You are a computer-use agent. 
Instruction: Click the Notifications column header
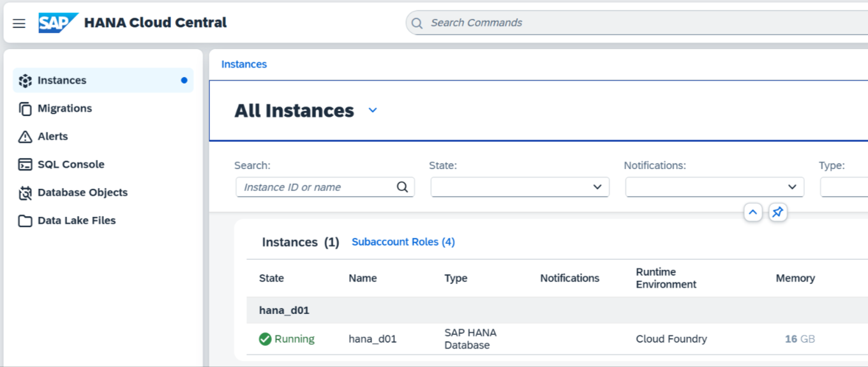(570, 278)
